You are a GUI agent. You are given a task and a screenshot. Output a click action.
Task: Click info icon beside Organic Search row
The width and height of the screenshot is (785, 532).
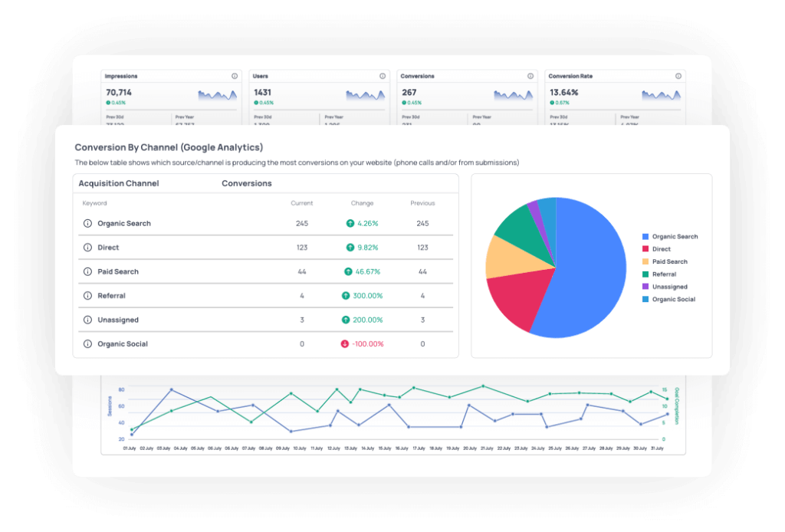pyautogui.click(x=87, y=224)
